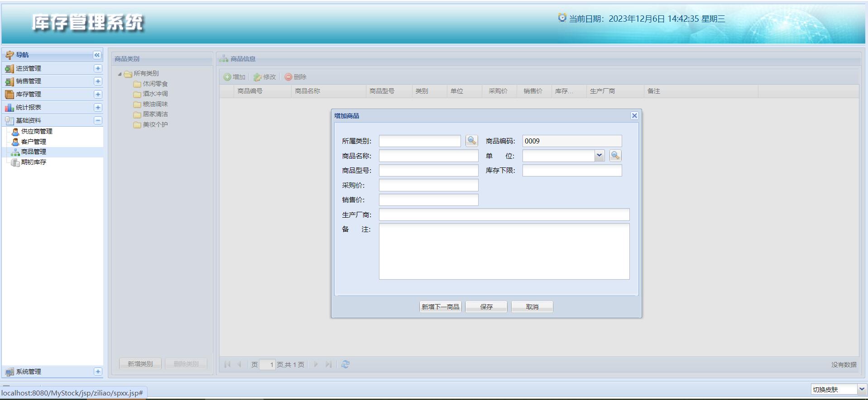Go to previous page in pager
The height and width of the screenshot is (400, 868).
click(239, 364)
